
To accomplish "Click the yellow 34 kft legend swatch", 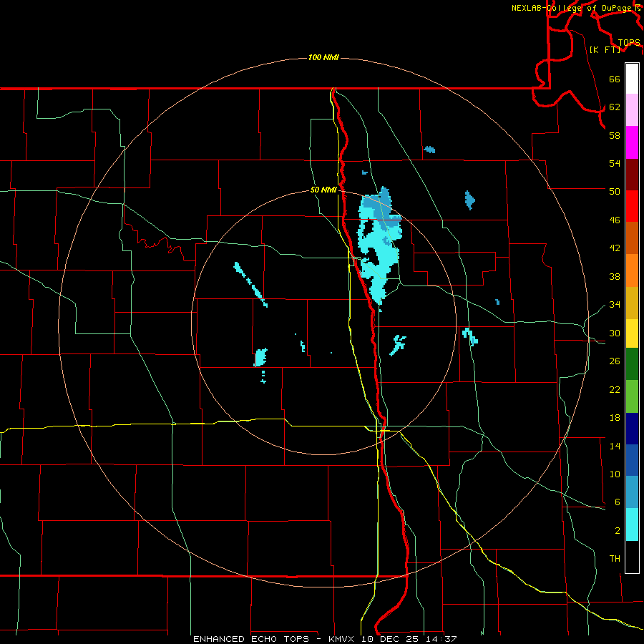I will pyautogui.click(x=632, y=333).
